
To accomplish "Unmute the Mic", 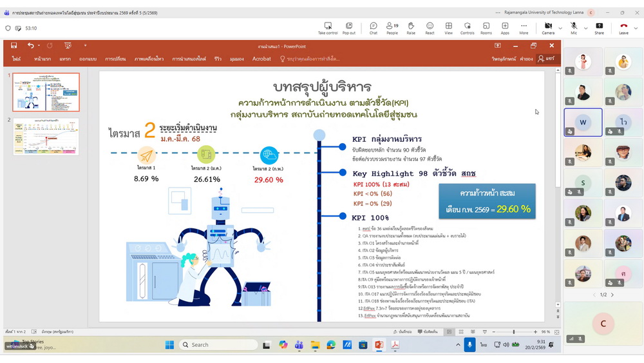I will pos(573,28).
